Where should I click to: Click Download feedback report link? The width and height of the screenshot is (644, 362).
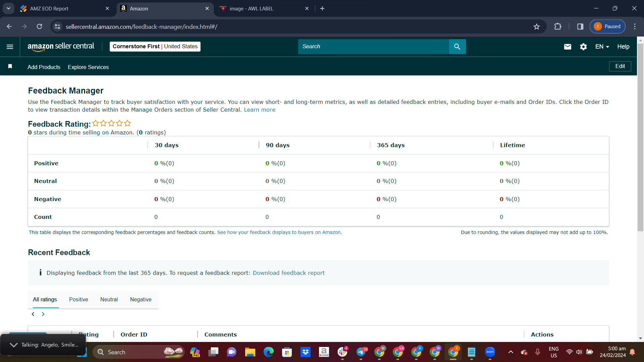coord(288,273)
